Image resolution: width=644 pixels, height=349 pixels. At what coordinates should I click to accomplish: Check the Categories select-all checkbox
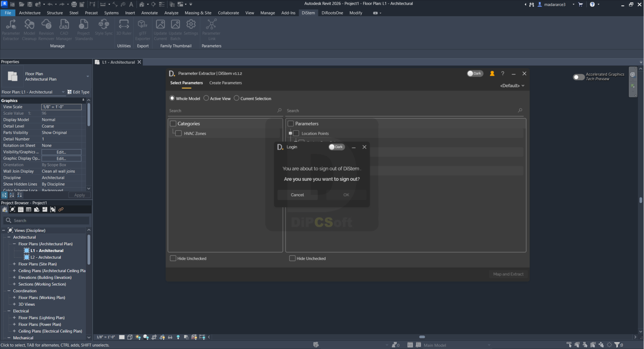[173, 123]
